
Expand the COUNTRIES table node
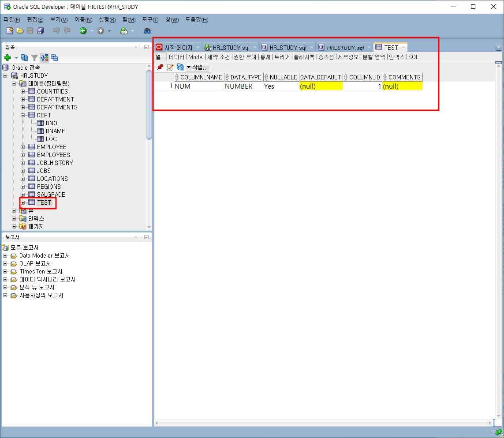point(23,91)
